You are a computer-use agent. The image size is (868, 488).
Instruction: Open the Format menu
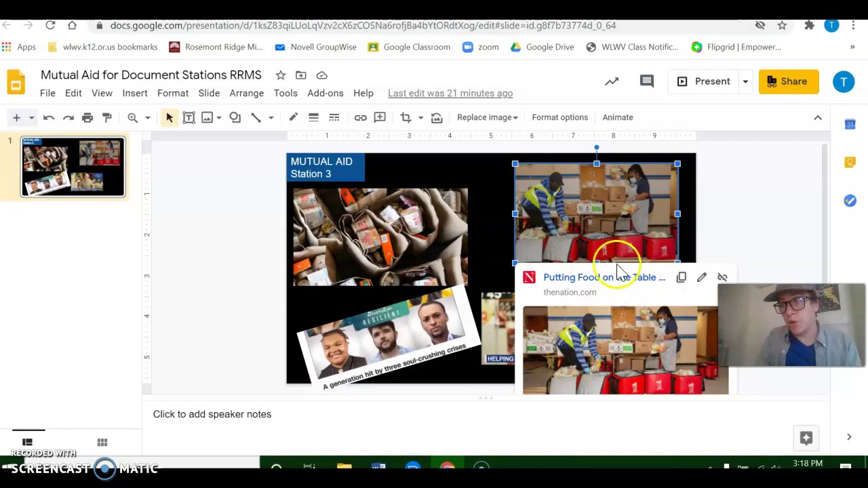(173, 93)
